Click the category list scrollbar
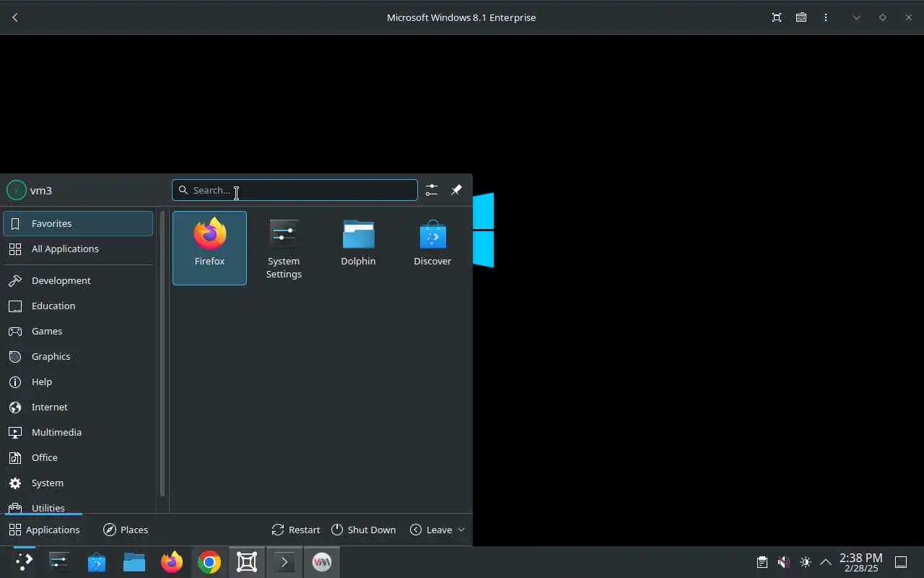The image size is (924, 578). pyautogui.click(x=162, y=354)
